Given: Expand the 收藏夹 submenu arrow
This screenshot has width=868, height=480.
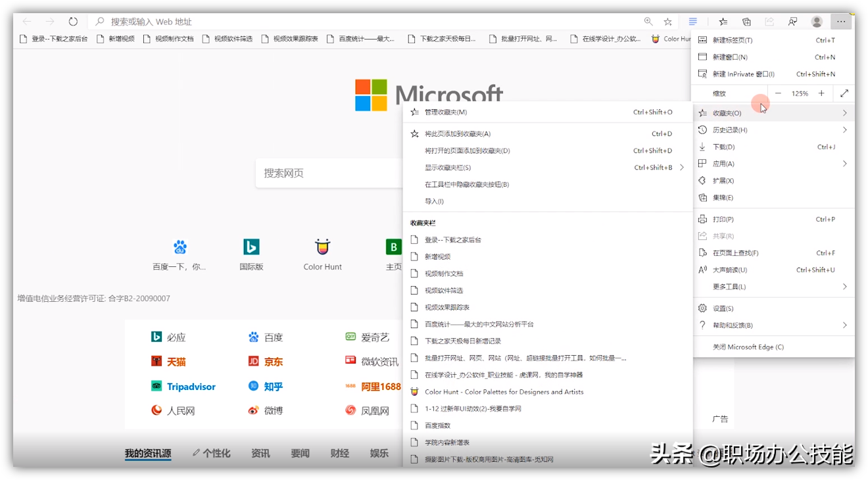Looking at the screenshot, I should 844,113.
